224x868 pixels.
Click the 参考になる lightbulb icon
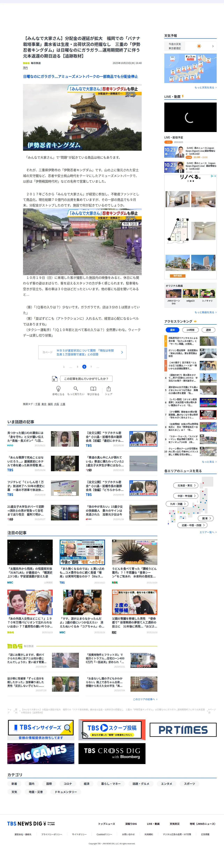click(x=58, y=389)
